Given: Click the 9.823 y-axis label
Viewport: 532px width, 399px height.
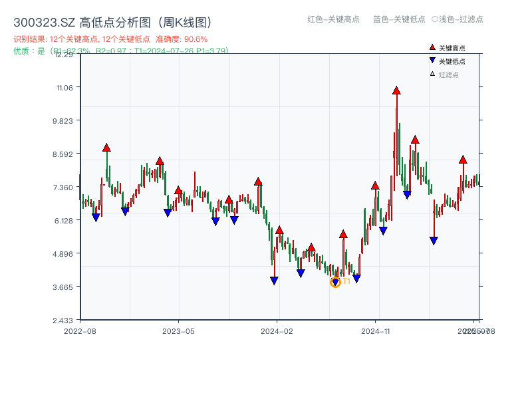Looking at the screenshot, I should [x=63, y=121].
